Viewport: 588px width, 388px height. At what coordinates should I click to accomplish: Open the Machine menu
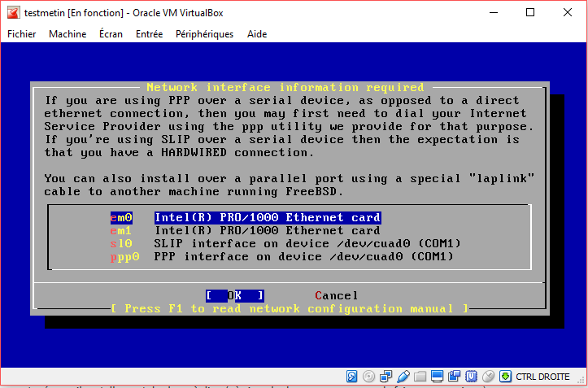coord(68,34)
